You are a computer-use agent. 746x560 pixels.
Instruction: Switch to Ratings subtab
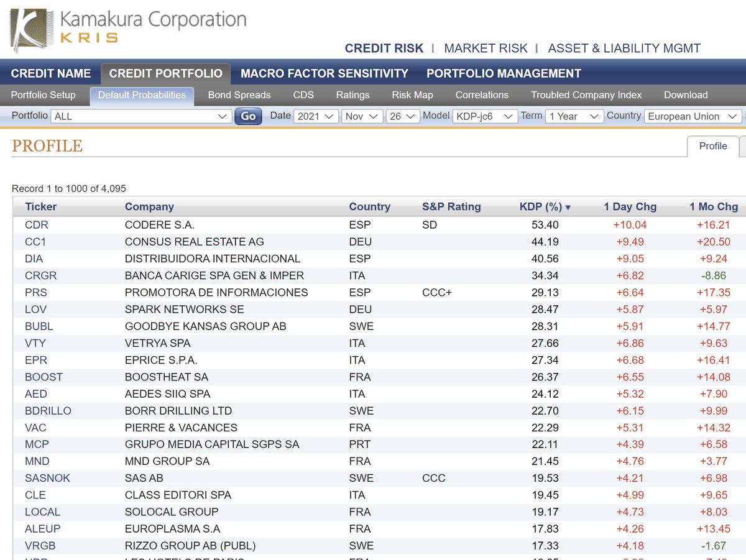coord(352,95)
